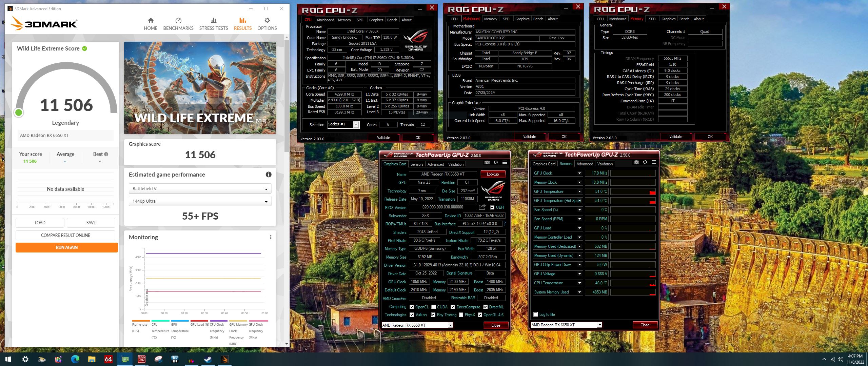Click the AIDA64 taskbar icon
The height and width of the screenshot is (366, 868).
[x=108, y=359]
